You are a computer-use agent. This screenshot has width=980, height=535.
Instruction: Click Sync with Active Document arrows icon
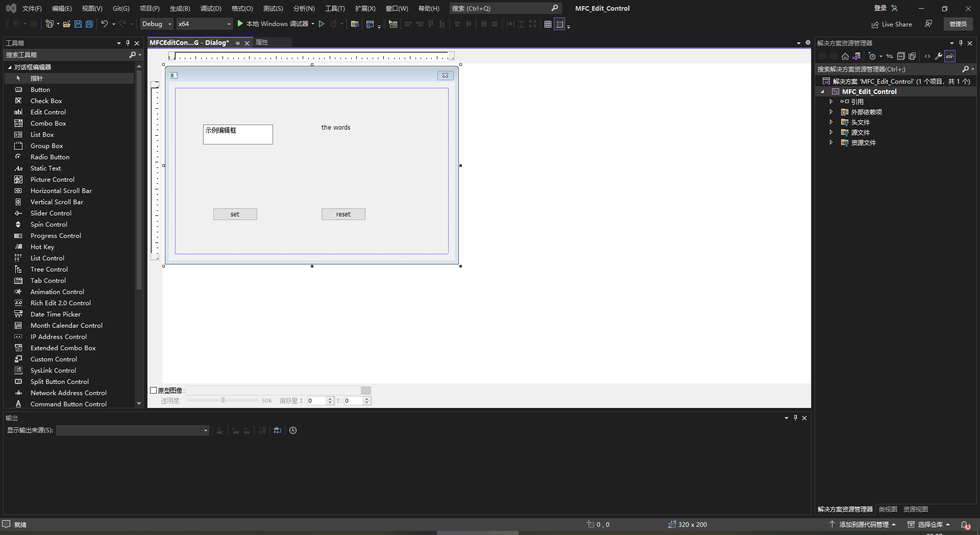point(890,56)
